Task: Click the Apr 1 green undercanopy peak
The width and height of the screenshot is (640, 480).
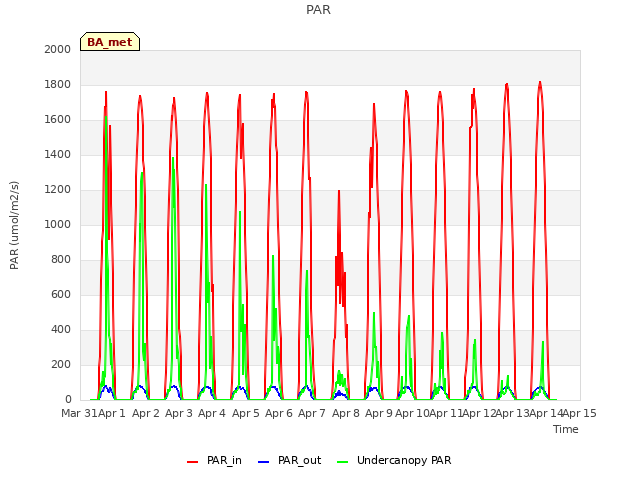Action: click(x=106, y=117)
